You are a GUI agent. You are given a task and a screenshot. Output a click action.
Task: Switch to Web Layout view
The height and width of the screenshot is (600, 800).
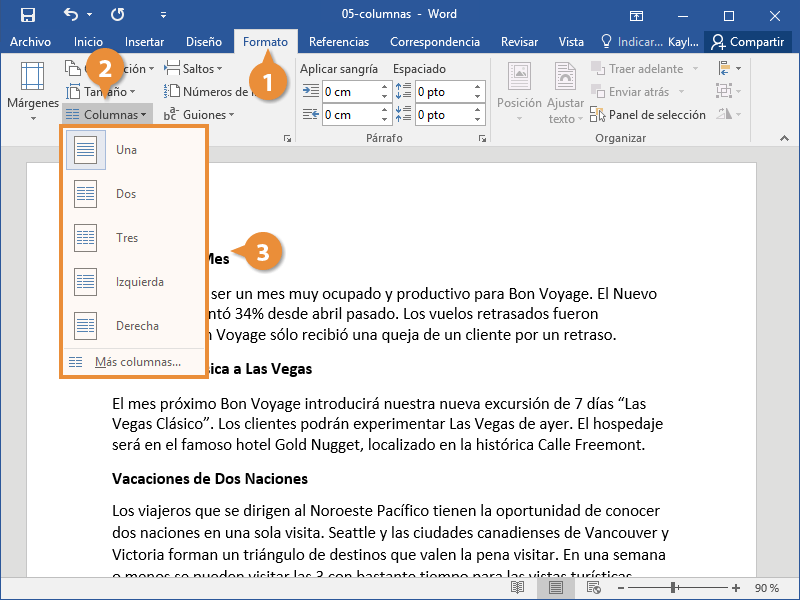coord(594,588)
